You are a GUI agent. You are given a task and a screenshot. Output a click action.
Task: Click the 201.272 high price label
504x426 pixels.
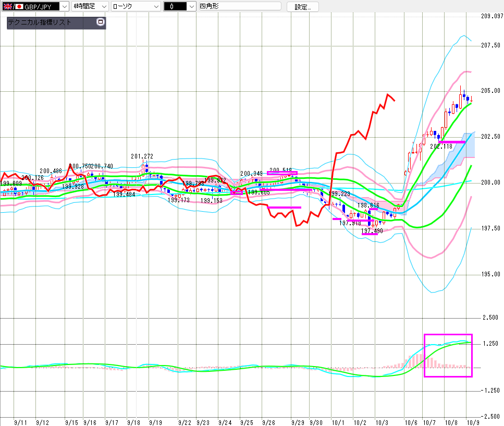(141, 156)
